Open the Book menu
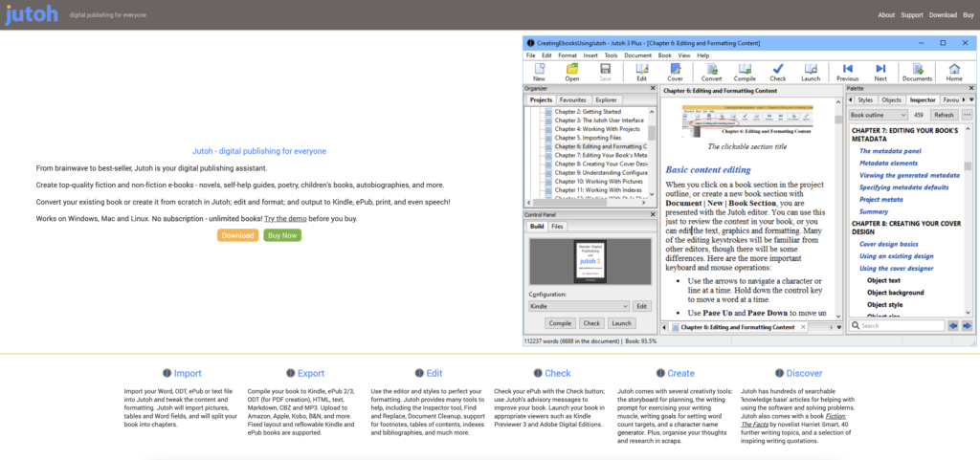Image resolution: width=980 pixels, height=460 pixels. (665, 55)
